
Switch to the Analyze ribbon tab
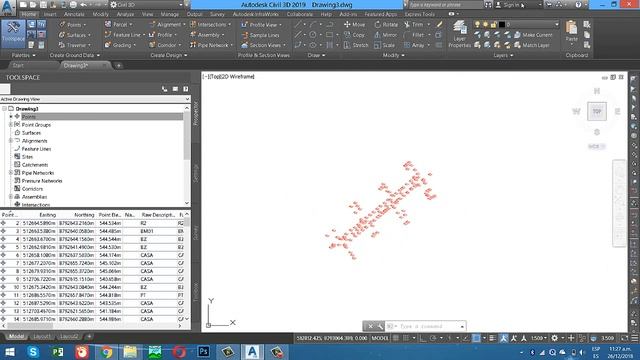125,14
